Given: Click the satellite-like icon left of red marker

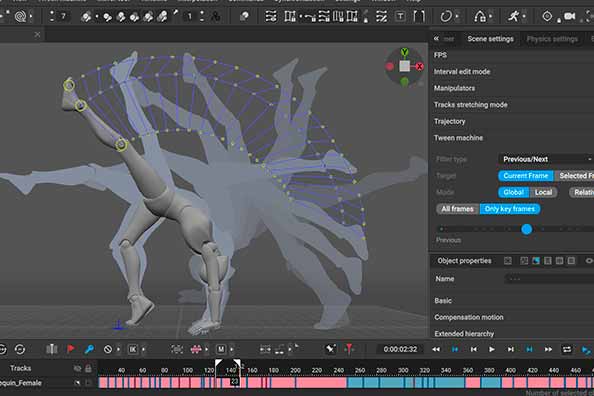Looking at the screenshot, I should [x=330, y=349].
